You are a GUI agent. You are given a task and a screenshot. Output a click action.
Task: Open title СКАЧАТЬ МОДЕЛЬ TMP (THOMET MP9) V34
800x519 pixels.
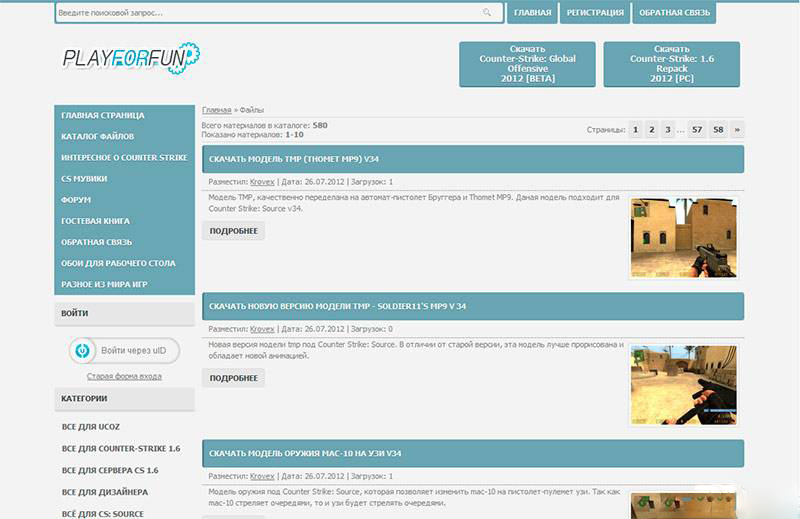pyautogui.click(x=294, y=159)
